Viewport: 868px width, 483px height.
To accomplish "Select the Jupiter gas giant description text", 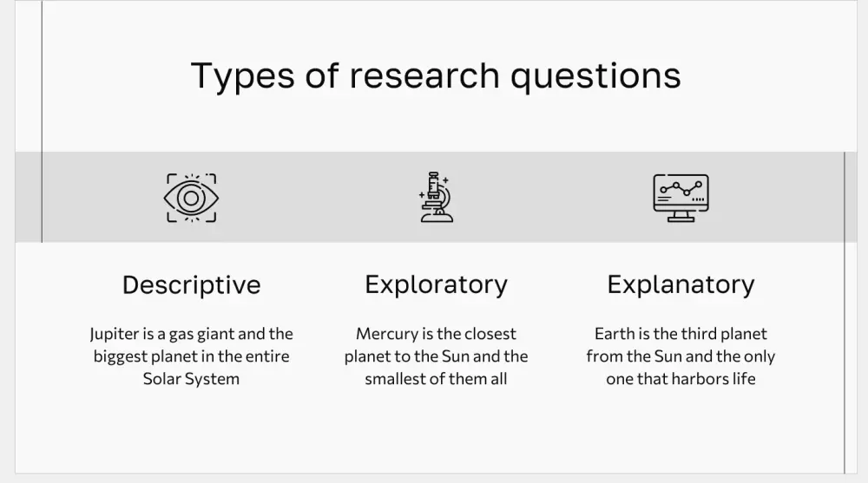I will 191,356.
